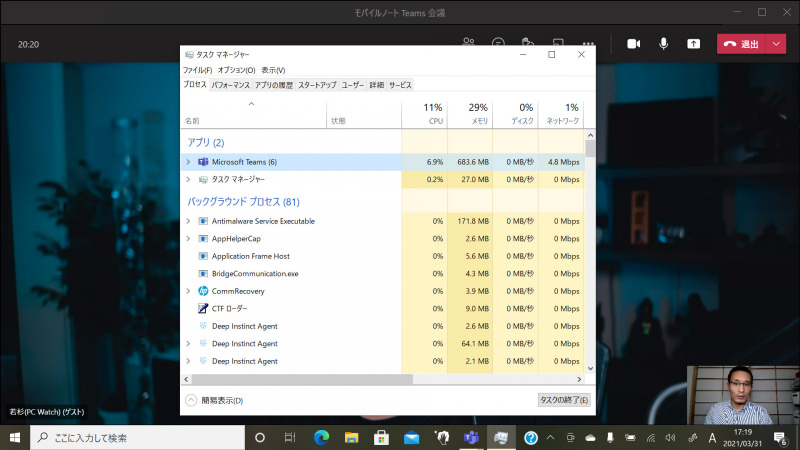
Task: Open Cortana circle icon on taskbar
Action: (260, 438)
